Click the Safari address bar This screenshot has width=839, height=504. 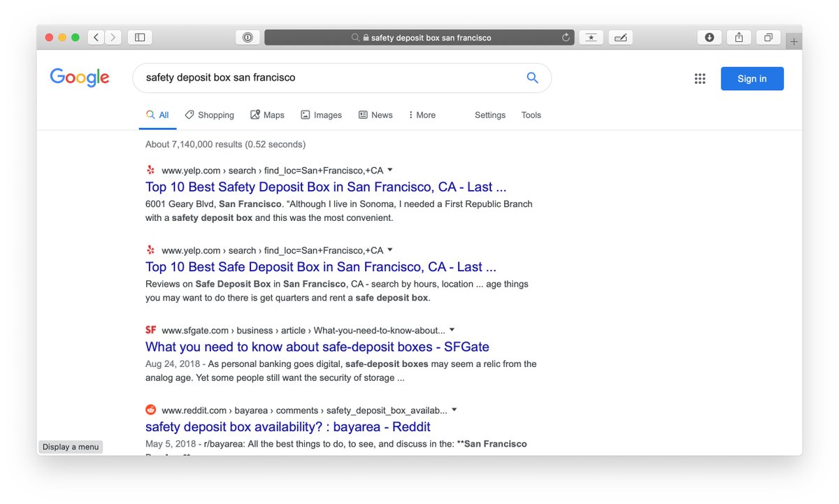tap(419, 38)
